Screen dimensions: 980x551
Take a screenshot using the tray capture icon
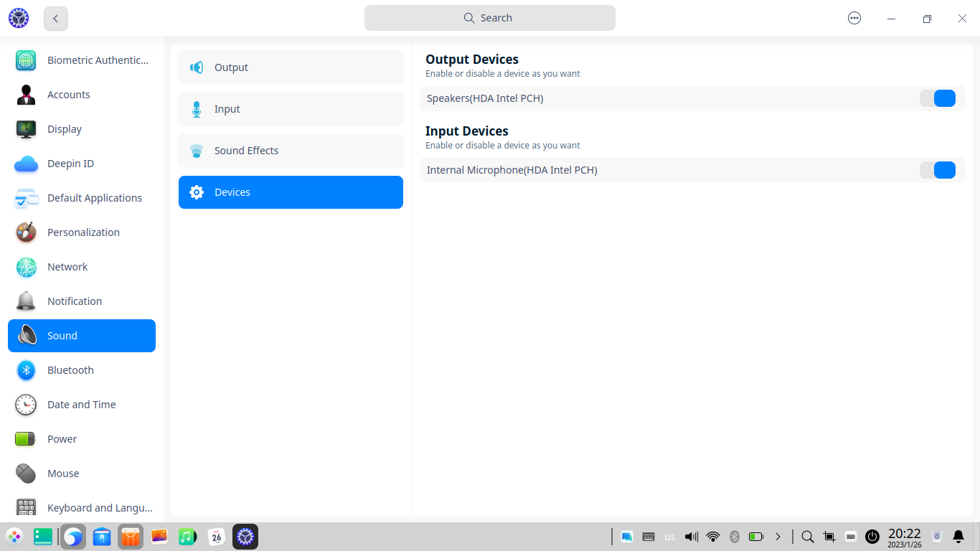(x=829, y=537)
